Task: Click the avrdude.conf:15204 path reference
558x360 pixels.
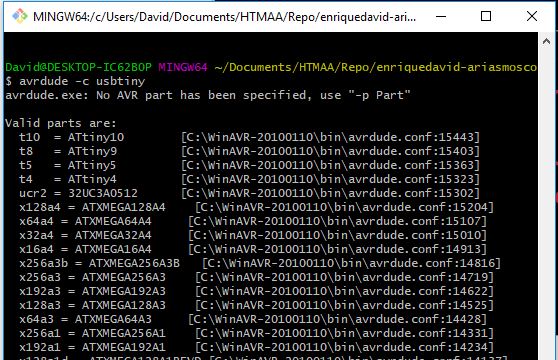Action: [x=344, y=207]
